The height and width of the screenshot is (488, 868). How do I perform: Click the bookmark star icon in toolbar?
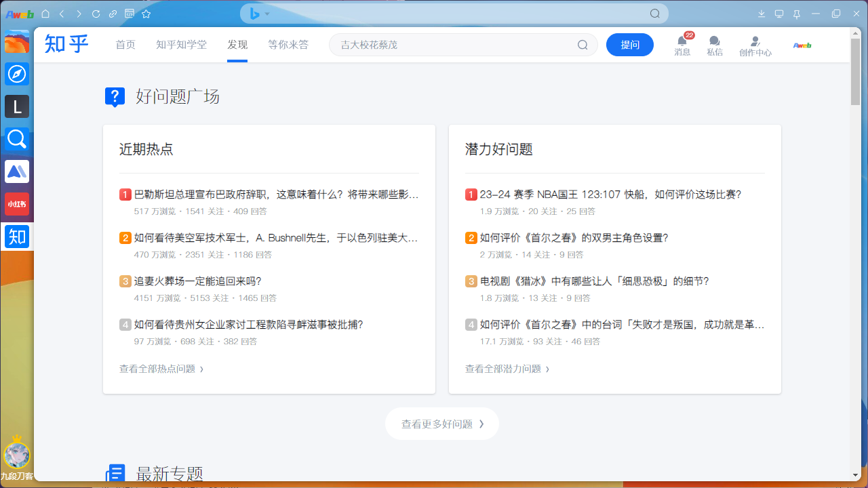pyautogui.click(x=146, y=13)
